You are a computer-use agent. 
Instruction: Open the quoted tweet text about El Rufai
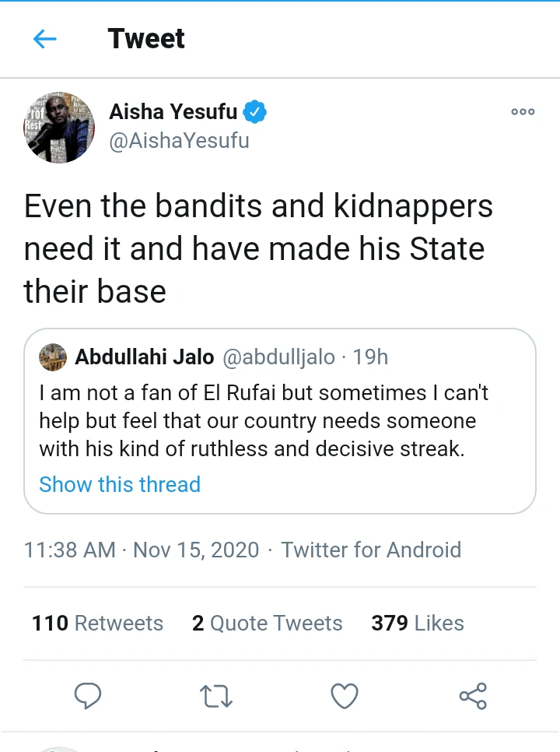[x=264, y=420]
